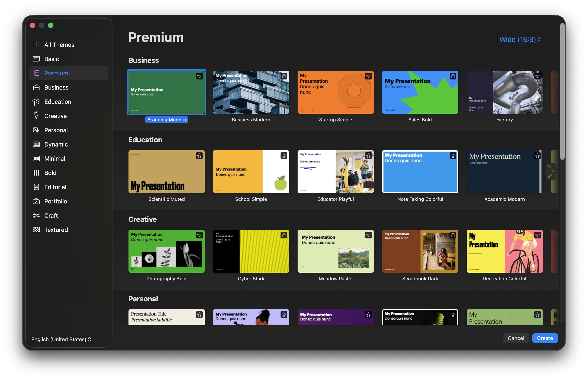
Task: Click the Craft scissors icon
Action: 36,216
